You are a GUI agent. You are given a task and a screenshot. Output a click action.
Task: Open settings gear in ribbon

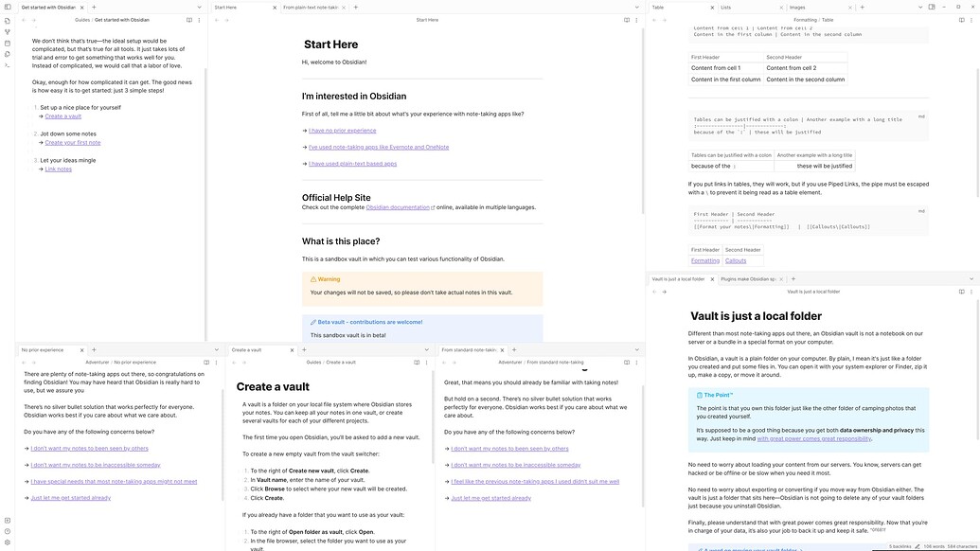pos(8,542)
